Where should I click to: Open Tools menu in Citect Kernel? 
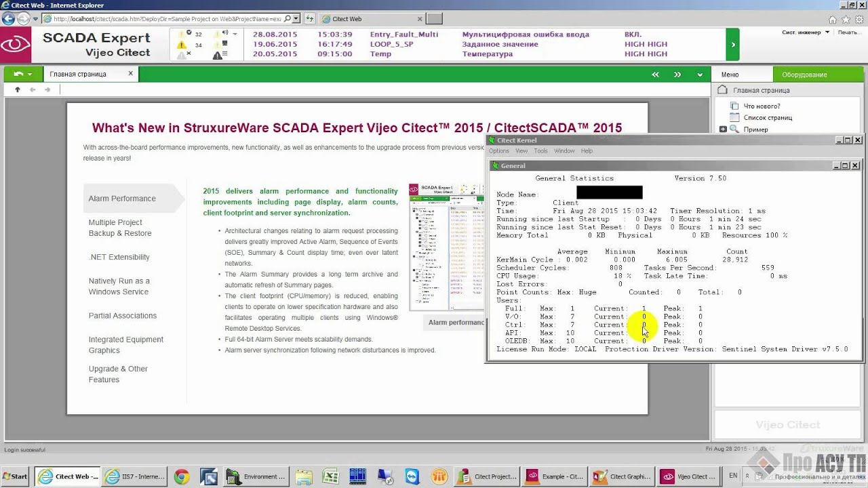point(540,151)
